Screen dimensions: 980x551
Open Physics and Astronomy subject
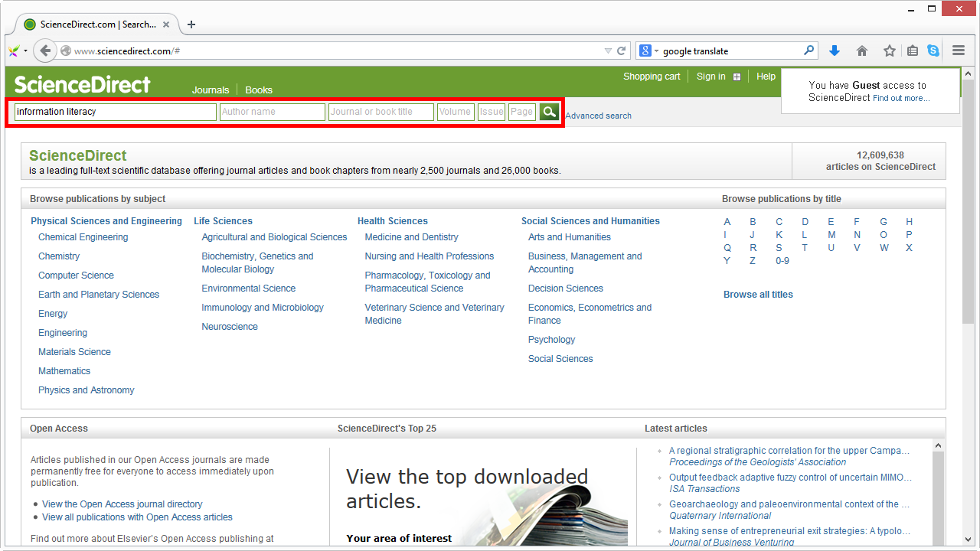tap(87, 390)
